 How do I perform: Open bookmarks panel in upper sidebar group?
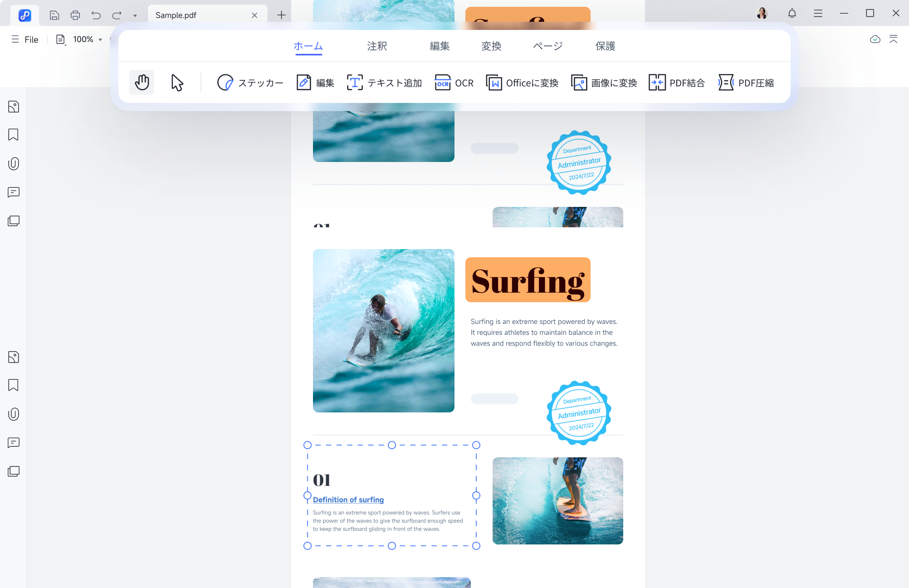[14, 135]
